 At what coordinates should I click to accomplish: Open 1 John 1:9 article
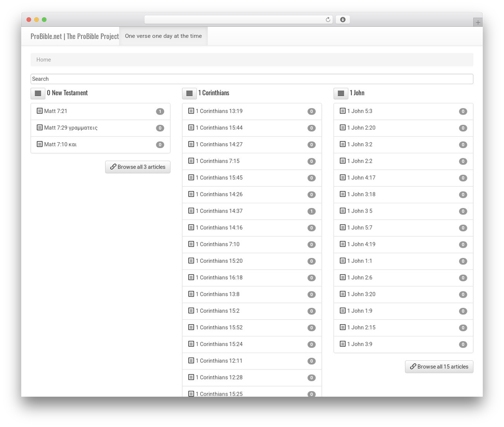404,311
